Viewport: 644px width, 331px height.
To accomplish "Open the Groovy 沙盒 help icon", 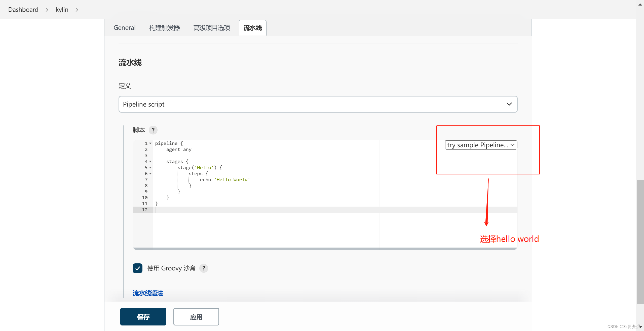I will (x=204, y=268).
